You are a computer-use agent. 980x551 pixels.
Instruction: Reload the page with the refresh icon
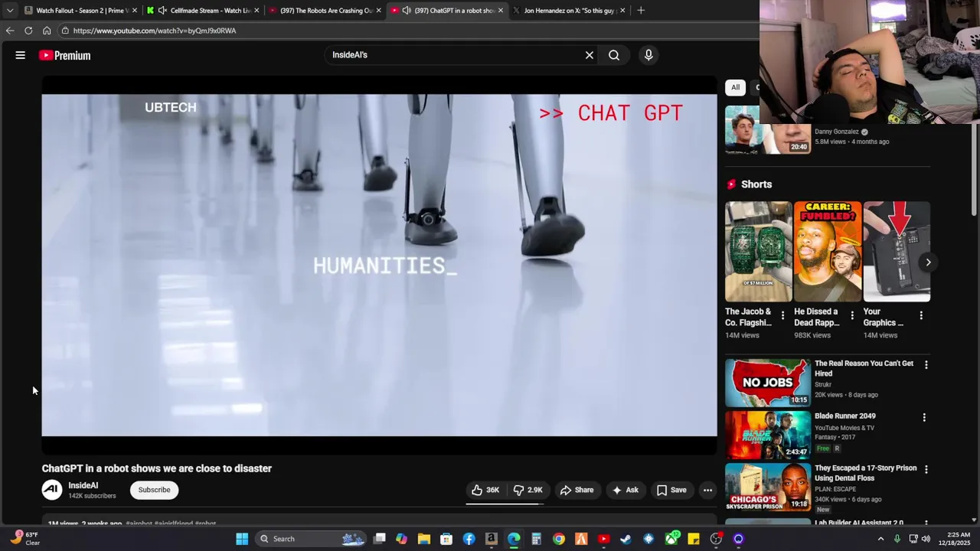pos(28,31)
